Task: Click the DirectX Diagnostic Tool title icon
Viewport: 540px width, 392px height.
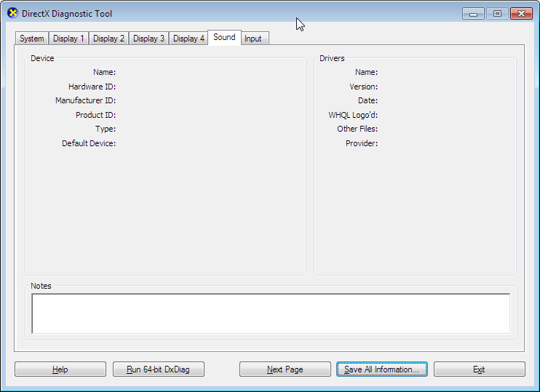Action: pyautogui.click(x=13, y=13)
